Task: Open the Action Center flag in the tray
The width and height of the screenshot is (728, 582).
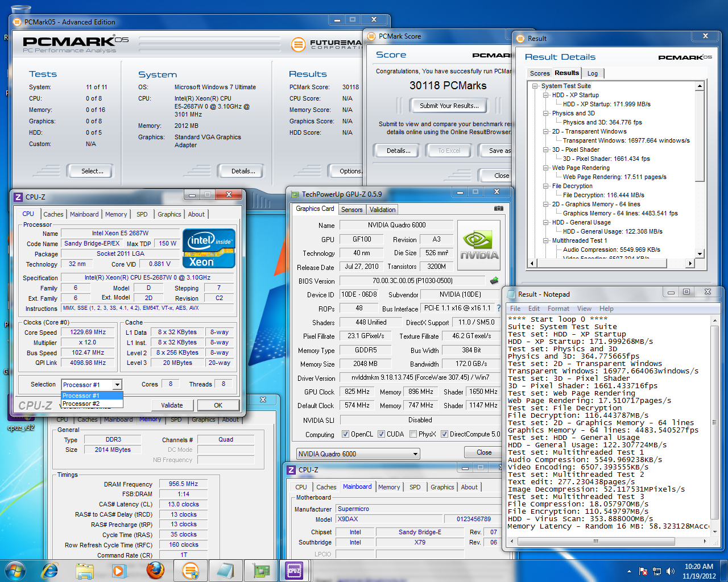Action: pyautogui.click(x=643, y=571)
